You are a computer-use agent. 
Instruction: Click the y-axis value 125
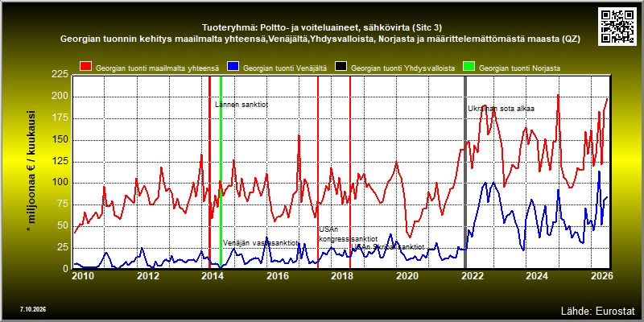point(60,161)
